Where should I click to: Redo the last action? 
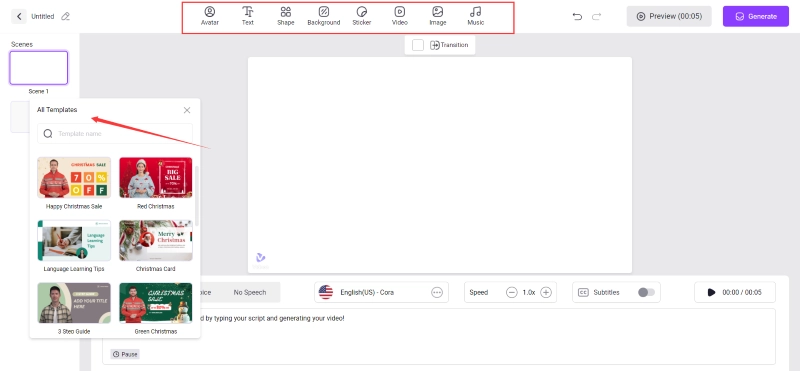[x=596, y=16]
